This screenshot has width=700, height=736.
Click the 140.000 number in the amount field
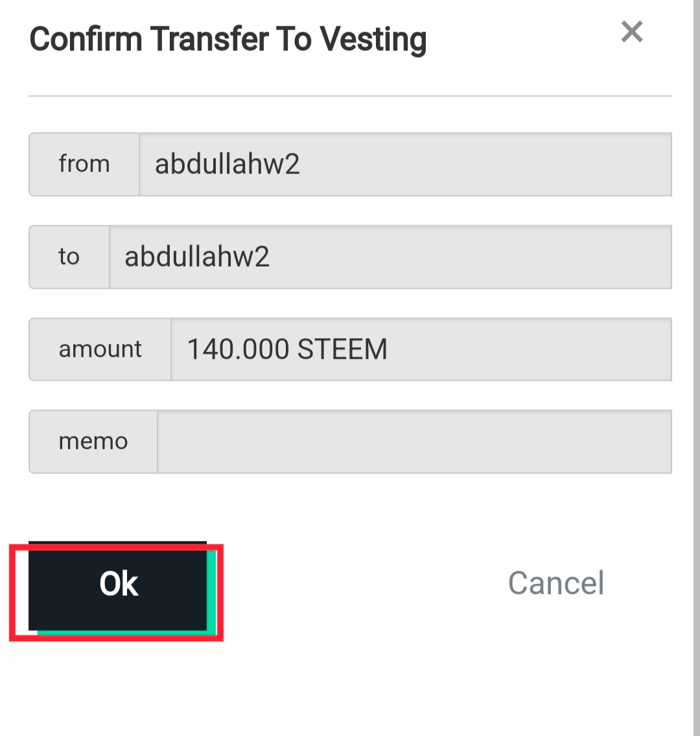238,350
